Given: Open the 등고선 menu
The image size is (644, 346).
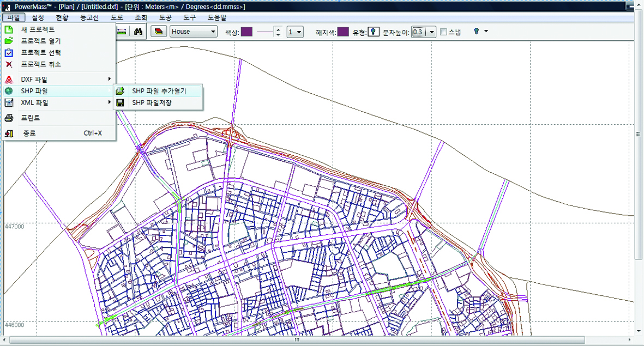Looking at the screenshot, I should [89, 18].
